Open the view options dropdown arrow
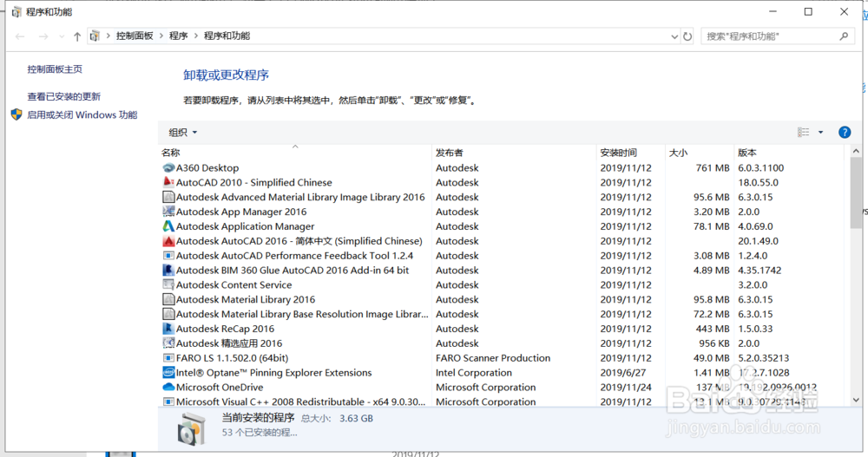The image size is (868, 457). pyautogui.click(x=820, y=132)
